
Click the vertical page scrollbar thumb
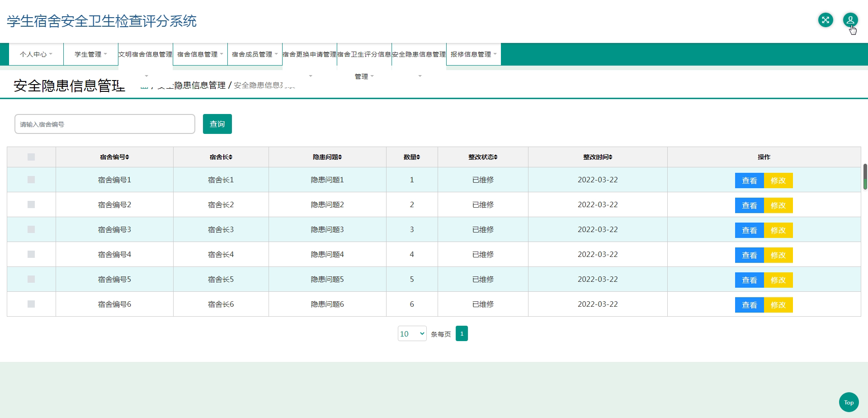(x=865, y=176)
